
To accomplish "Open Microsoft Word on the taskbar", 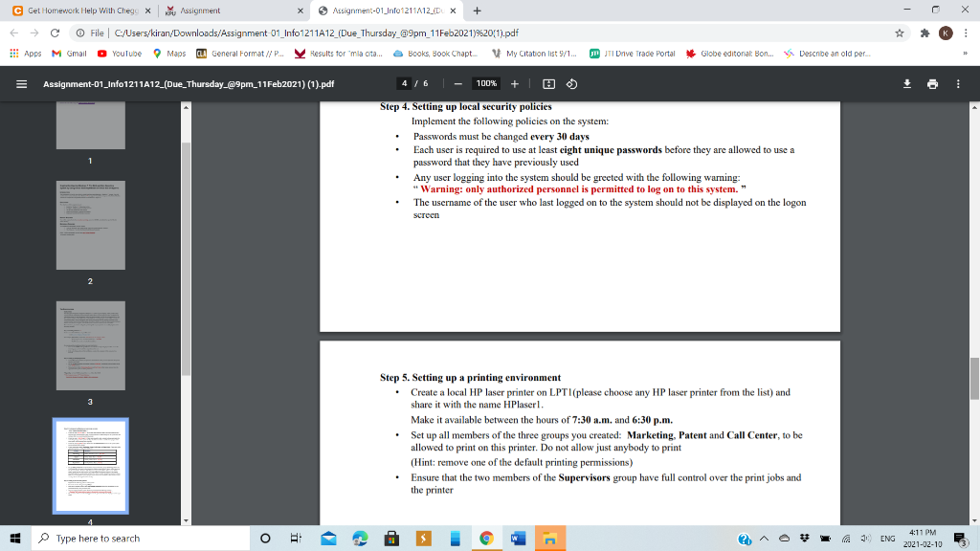I will [x=518, y=539].
